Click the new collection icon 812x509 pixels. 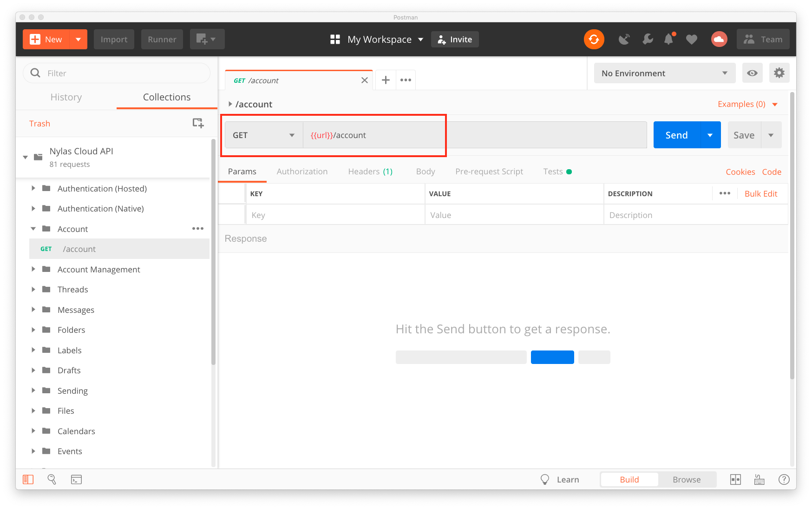coord(198,123)
